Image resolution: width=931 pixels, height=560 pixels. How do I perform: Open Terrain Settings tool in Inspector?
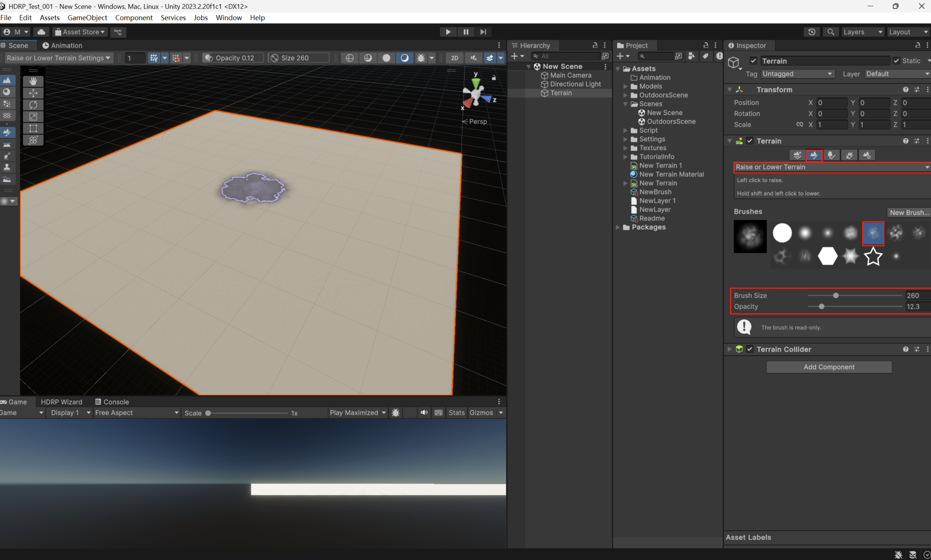coord(867,155)
